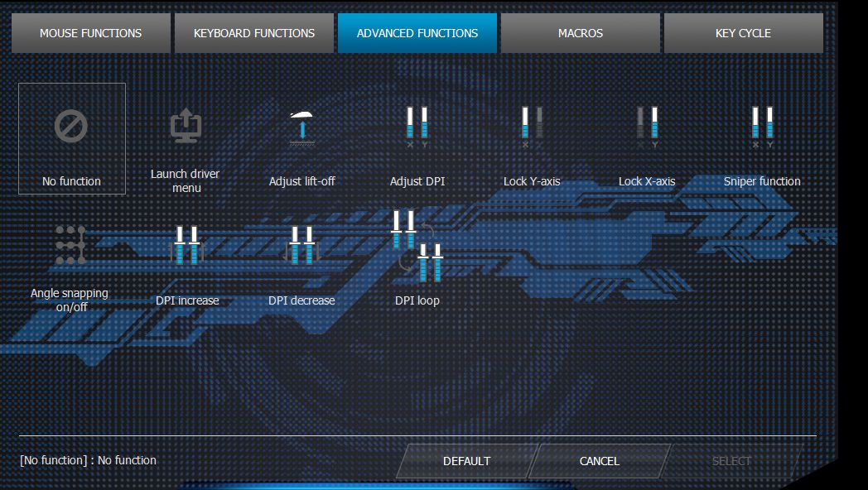Click the 'Adjust DPI' label
The height and width of the screenshot is (490, 868).
pos(417,181)
